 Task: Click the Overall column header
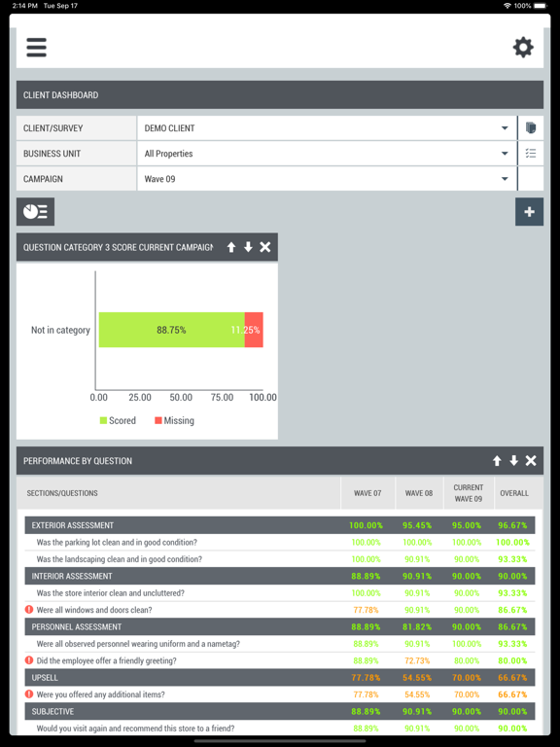(514, 493)
